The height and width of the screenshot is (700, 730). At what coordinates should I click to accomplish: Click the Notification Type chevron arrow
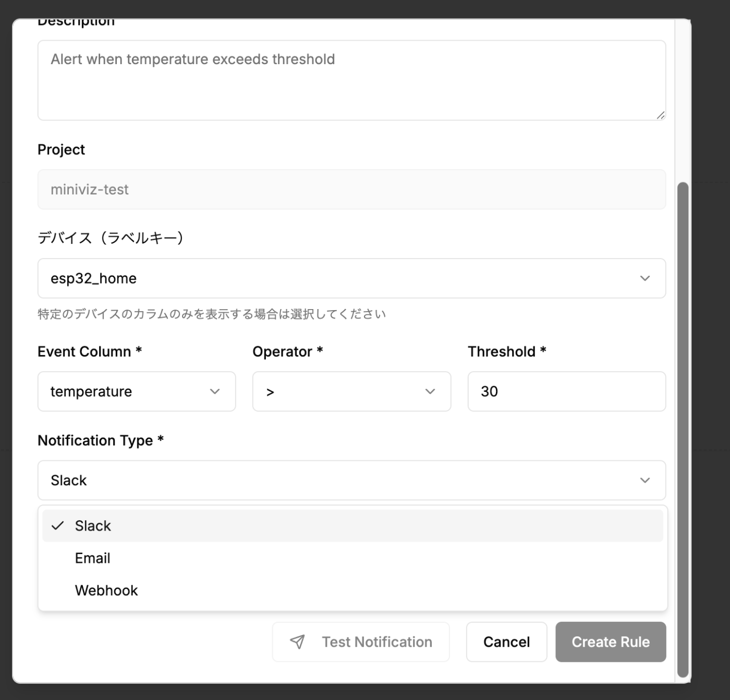(645, 480)
